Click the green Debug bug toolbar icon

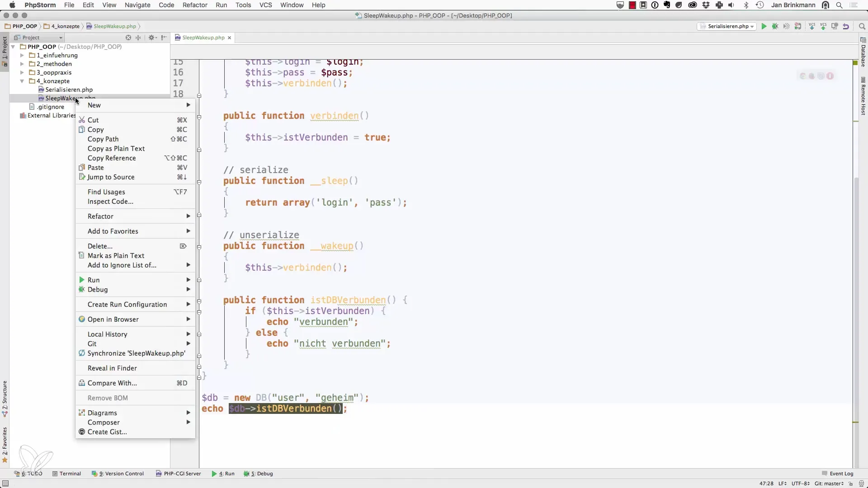775,26
